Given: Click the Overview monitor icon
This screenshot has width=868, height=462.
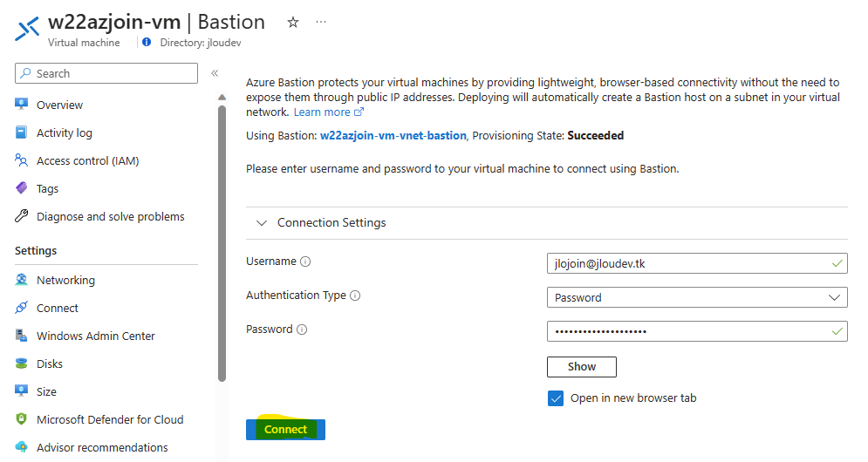Looking at the screenshot, I should click(22, 104).
